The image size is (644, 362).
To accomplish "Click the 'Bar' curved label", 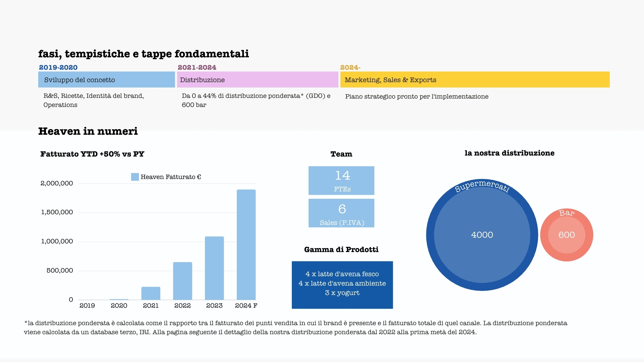I will click(x=567, y=213).
